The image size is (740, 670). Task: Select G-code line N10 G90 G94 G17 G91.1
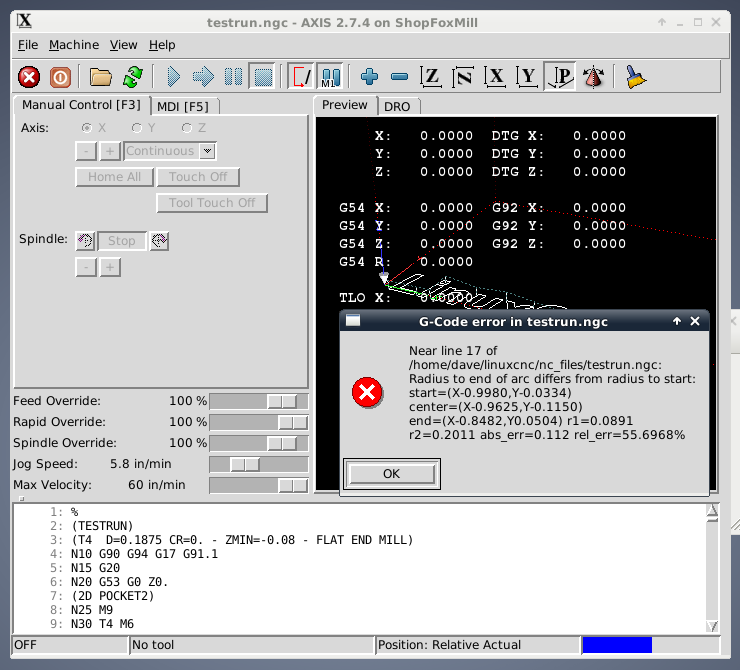[144, 554]
